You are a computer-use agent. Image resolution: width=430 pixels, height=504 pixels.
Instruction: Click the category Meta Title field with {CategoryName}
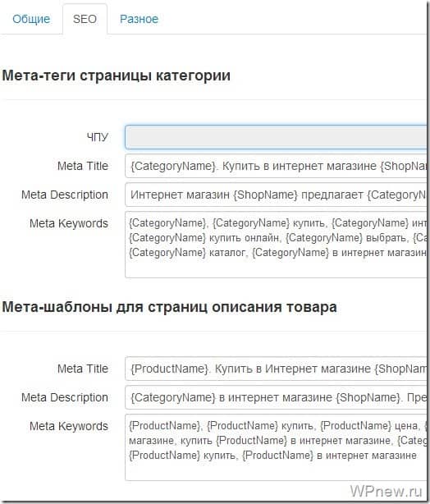click(276, 166)
